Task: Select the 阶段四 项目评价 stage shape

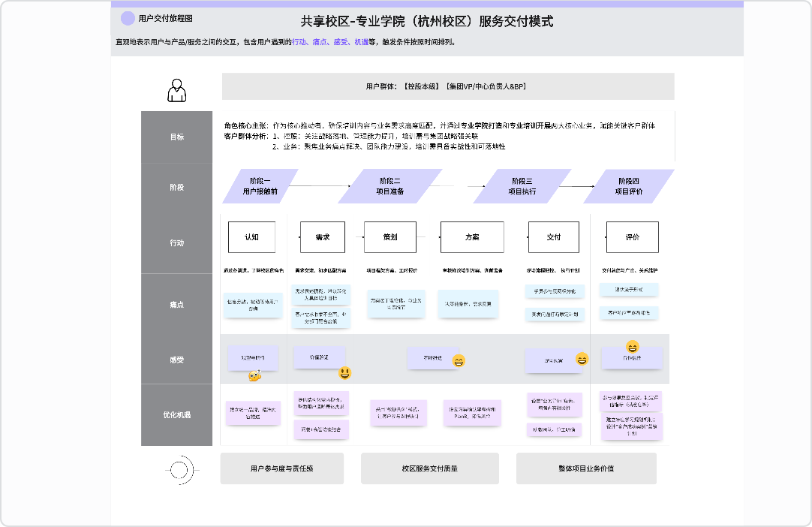Action: (x=629, y=186)
